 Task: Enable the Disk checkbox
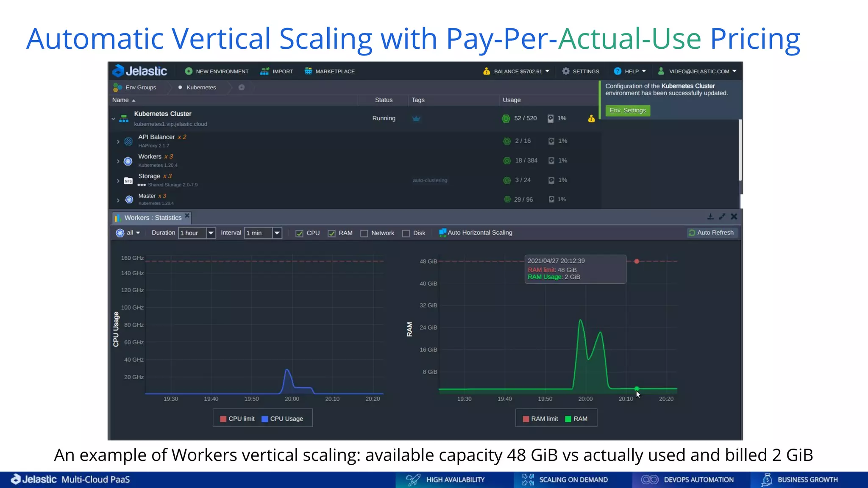406,233
